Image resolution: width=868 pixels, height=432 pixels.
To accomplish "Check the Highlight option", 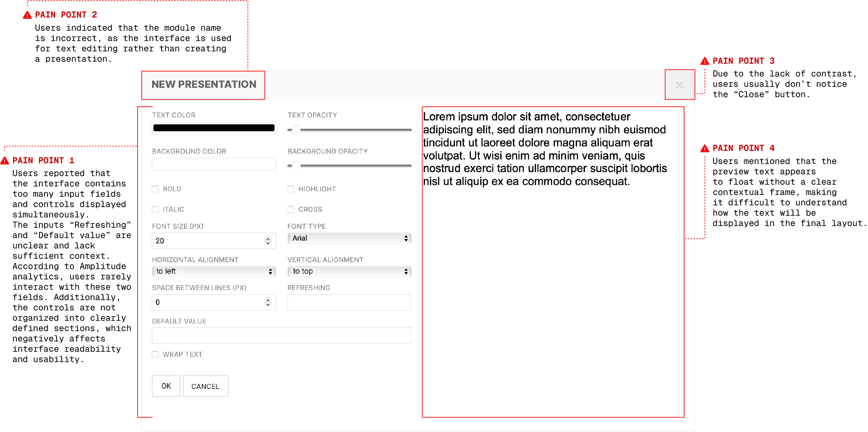I will coord(291,189).
